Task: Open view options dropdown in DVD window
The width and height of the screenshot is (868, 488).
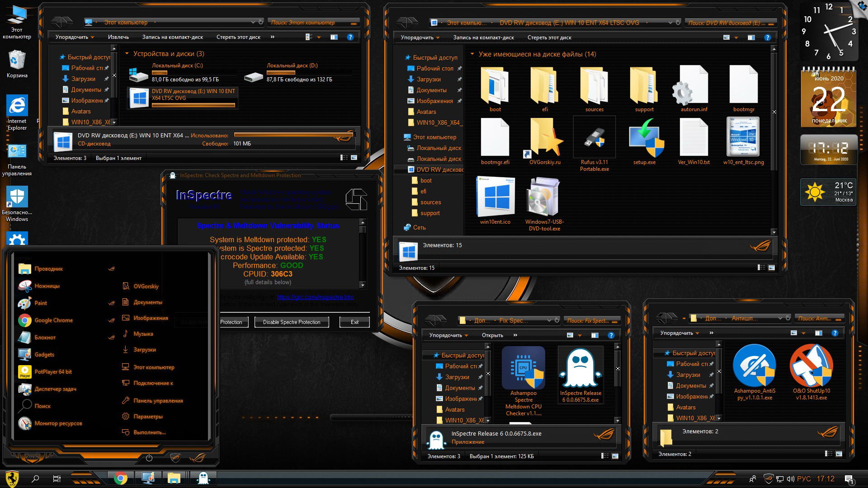Action: point(736,38)
